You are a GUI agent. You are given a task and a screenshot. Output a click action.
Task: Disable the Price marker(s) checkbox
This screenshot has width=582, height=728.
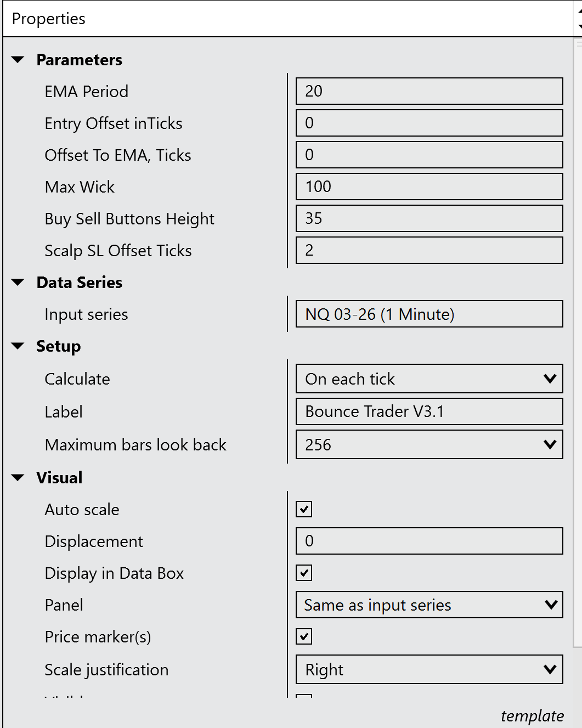click(x=304, y=636)
